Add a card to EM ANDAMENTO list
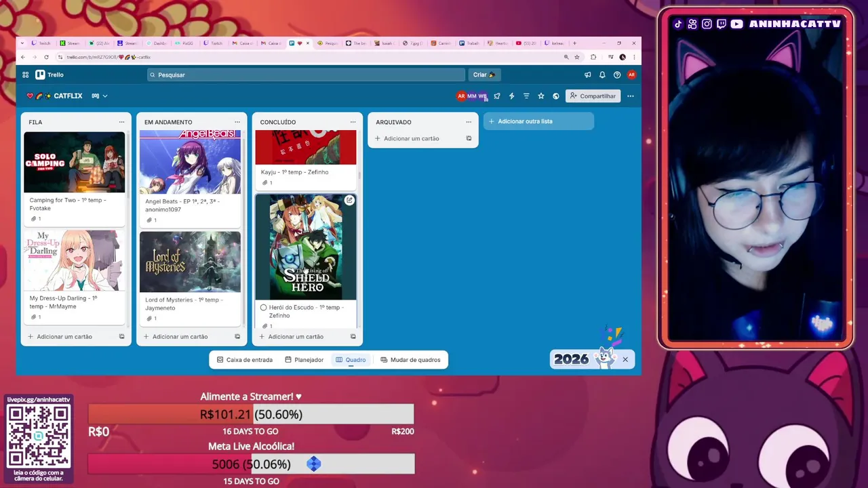Screen dimensions: 868x488 (x=180, y=336)
